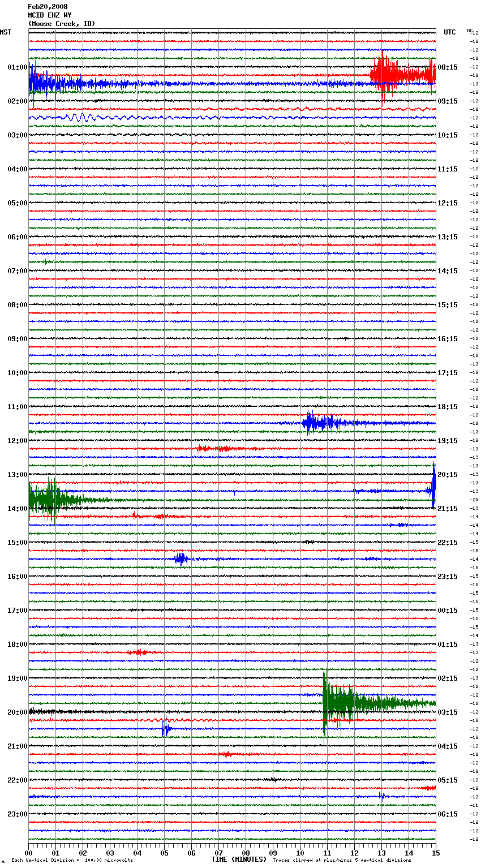Click the 16:00 MST time label
Image resolution: width=481 pixels, height=868 pixels.
(x=17, y=577)
